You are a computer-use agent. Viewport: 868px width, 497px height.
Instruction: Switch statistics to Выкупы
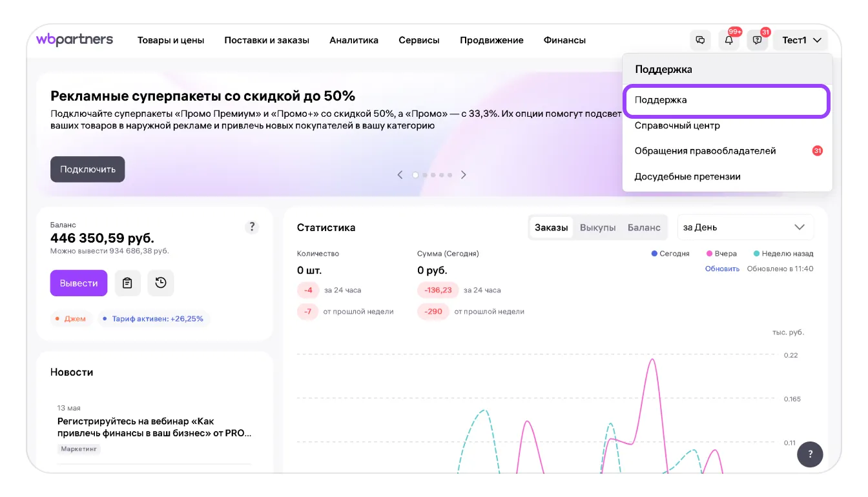tap(597, 227)
